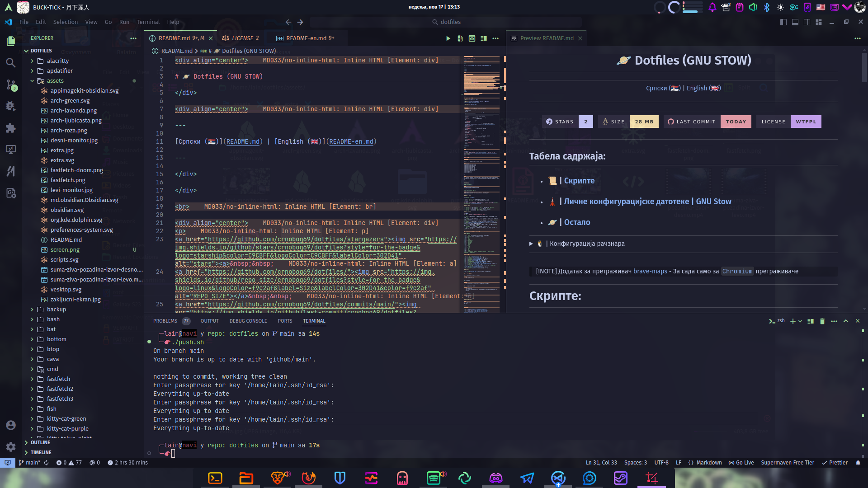Click new terminal plus icon
This screenshot has width=868, height=488.
tap(793, 321)
